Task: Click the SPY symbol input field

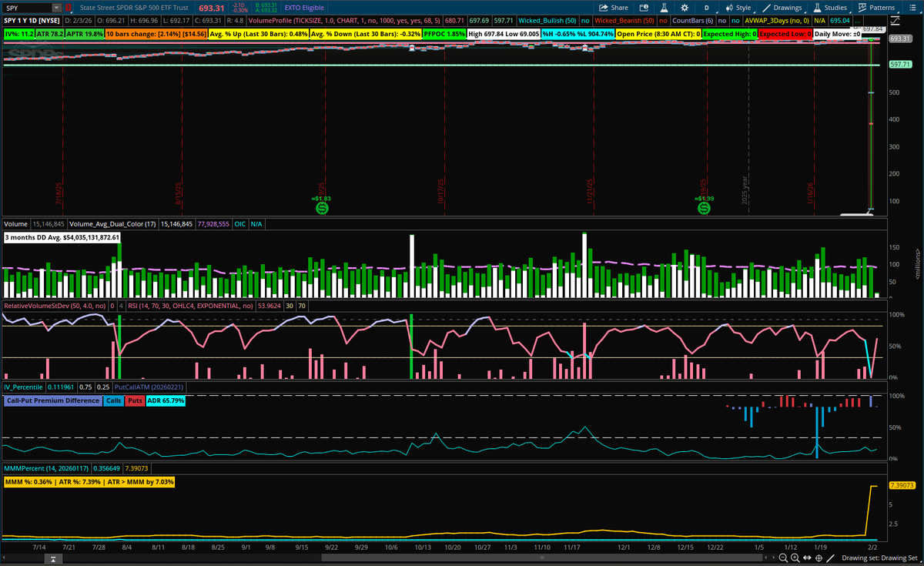Action: [x=28, y=8]
